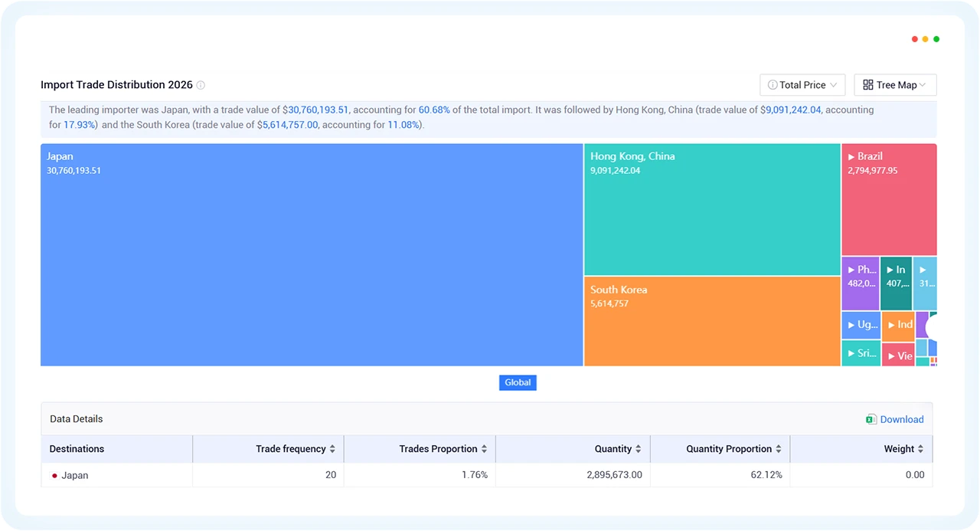Image resolution: width=980 pixels, height=531 pixels.
Task: Click the Tree Map grid icon
Action: (x=868, y=85)
